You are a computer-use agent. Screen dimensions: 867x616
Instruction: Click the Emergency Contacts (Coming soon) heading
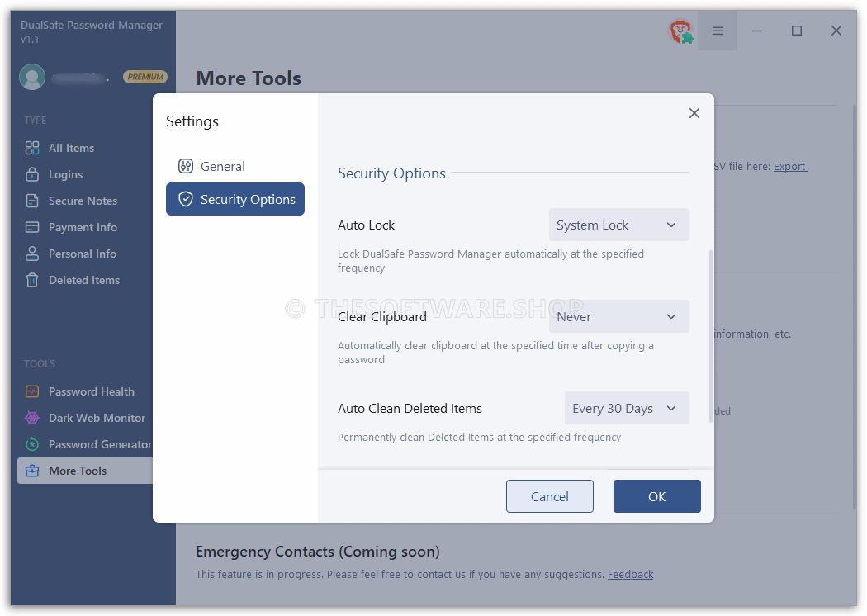(318, 552)
